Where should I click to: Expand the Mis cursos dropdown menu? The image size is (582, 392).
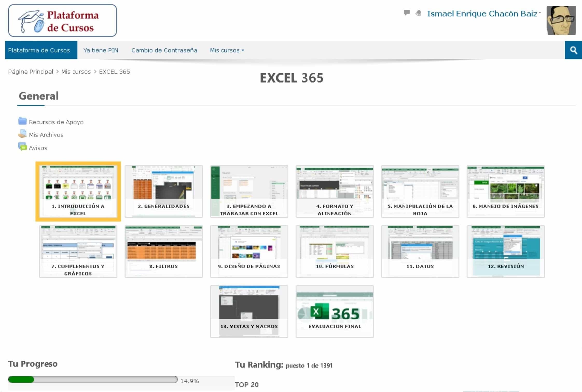227,50
